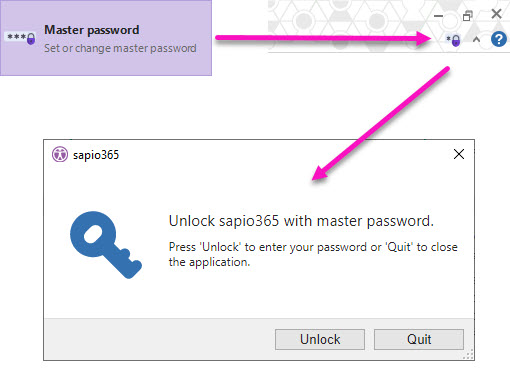Minimize the main sapio365 window

(x=438, y=16)
